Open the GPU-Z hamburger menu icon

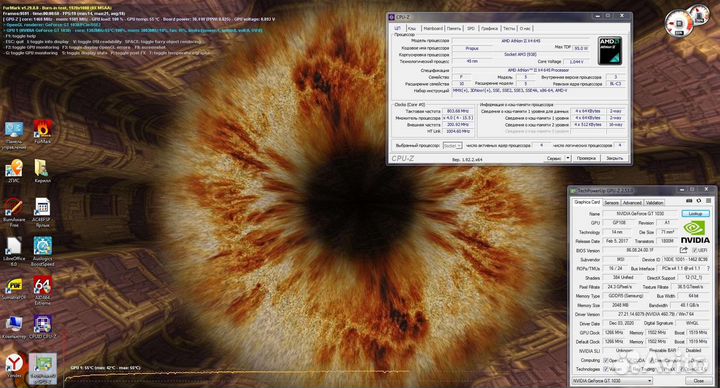click(709, 201)
